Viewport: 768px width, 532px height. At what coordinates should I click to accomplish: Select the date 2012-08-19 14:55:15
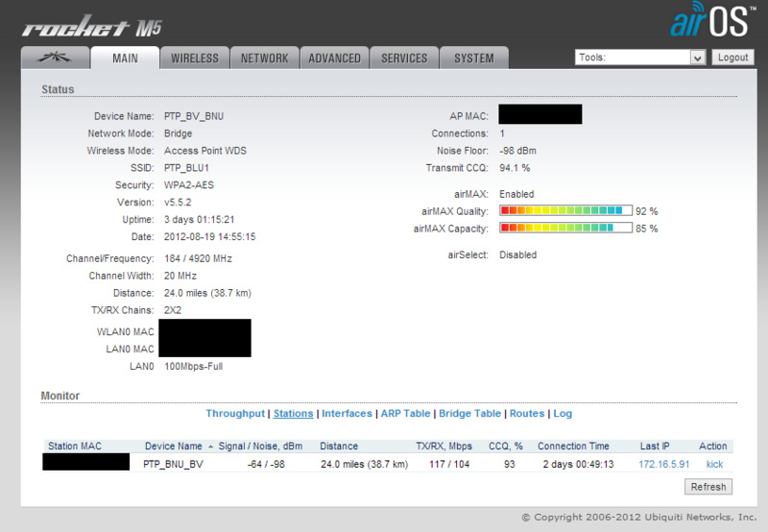[209, 236]
